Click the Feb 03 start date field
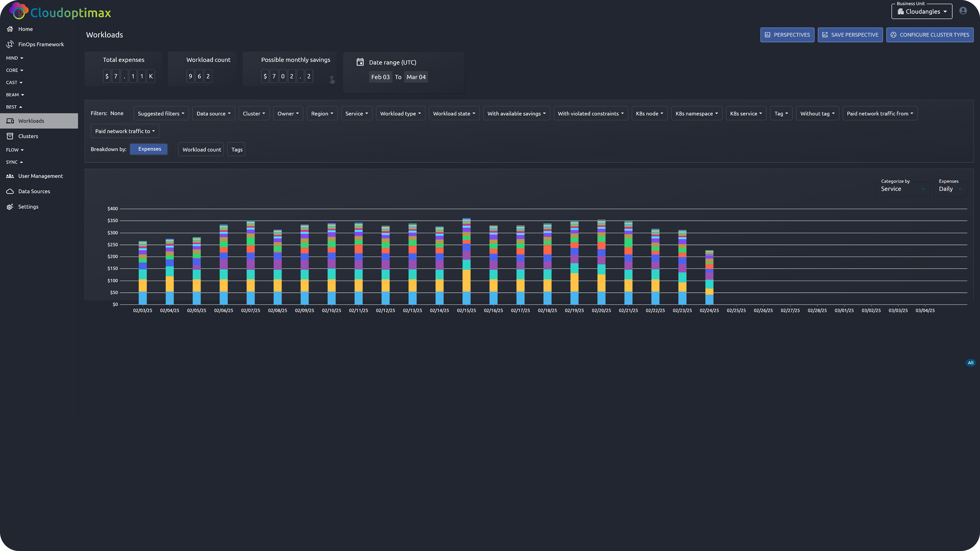Screen dimensions: 980x551 [x=380, y=77]
